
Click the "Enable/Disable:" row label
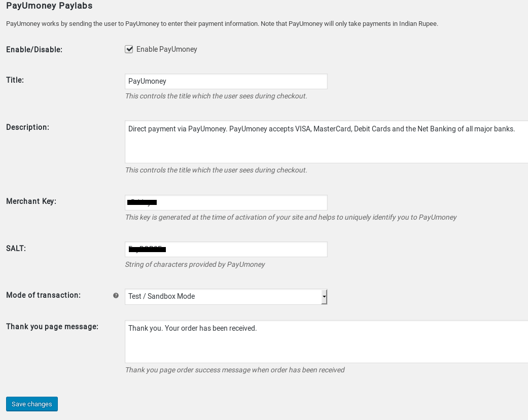tap(34, 50)
